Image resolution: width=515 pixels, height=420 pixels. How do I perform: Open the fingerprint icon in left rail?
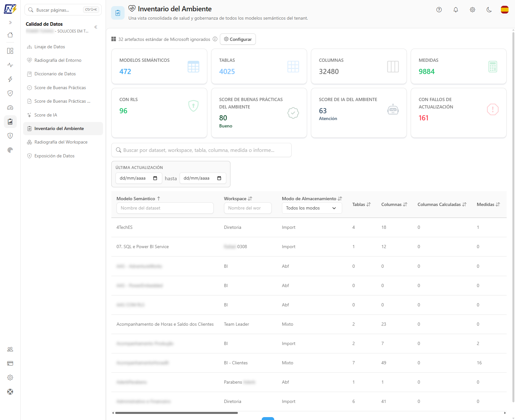tap(10, 150)
